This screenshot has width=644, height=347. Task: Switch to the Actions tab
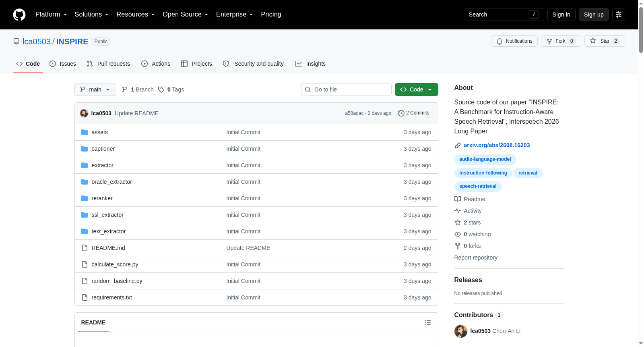coord(156,64)
